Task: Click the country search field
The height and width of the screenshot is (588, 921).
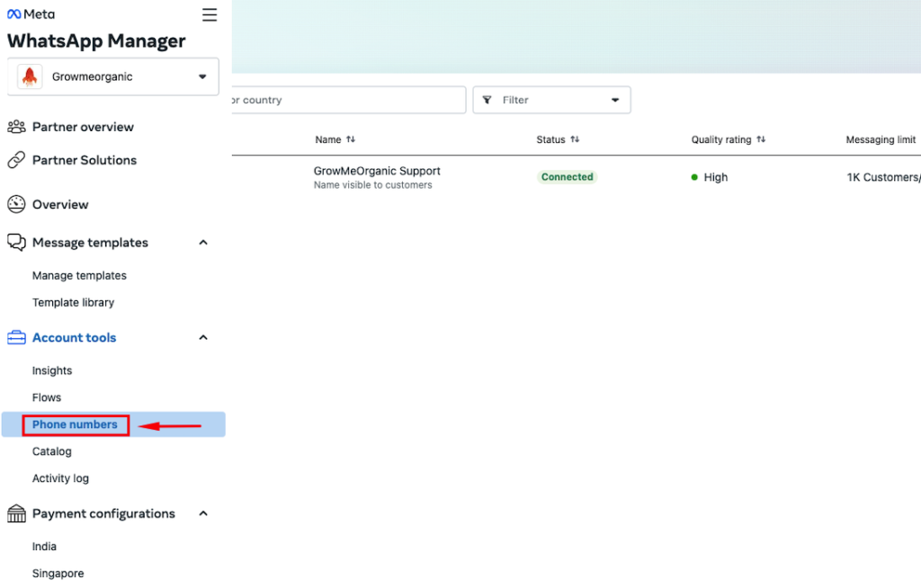Action: click(349, 100)
